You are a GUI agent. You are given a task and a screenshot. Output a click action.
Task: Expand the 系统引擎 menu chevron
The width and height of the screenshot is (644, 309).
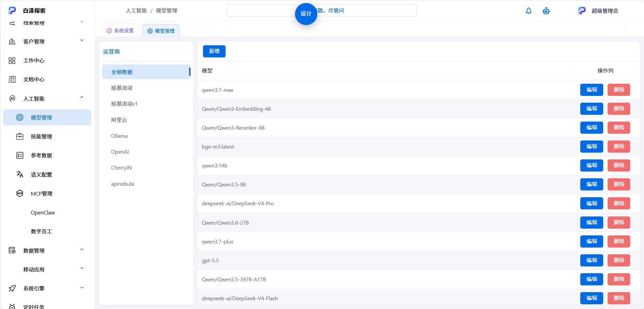coord(82,288)
